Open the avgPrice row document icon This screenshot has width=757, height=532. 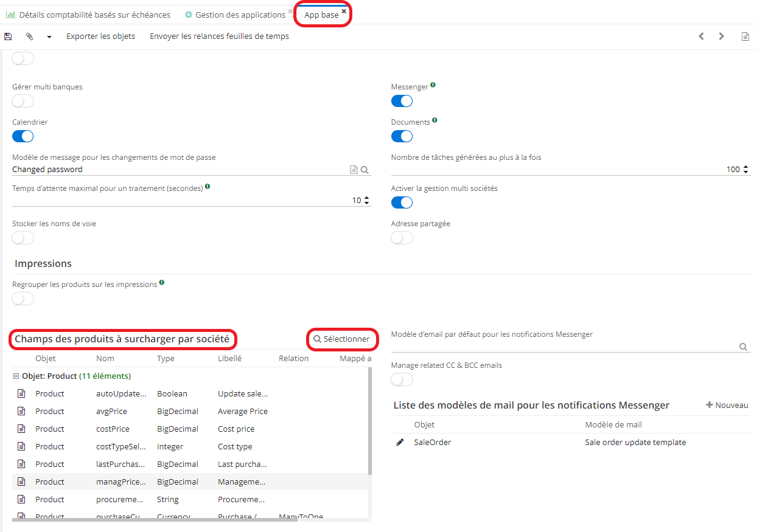click(x=21, y=412)
